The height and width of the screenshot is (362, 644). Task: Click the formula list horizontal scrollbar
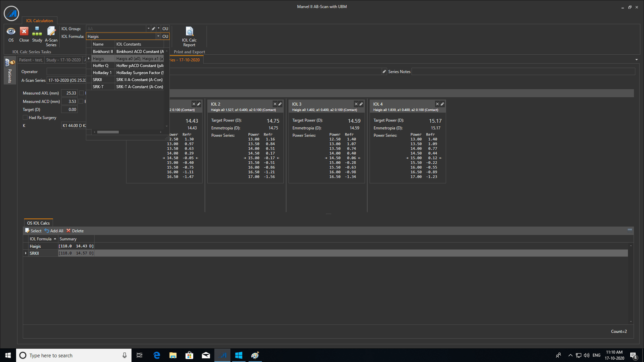[108, 132]
